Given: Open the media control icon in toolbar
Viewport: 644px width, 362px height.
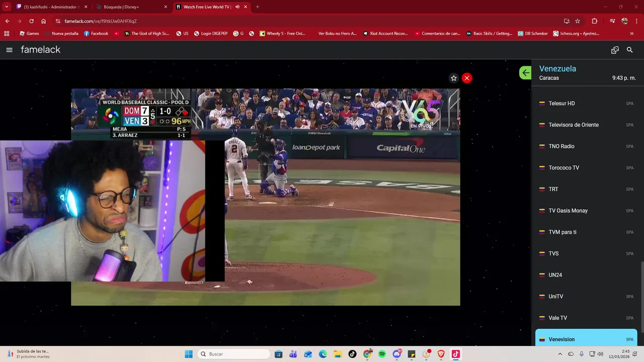Looking at the screenshot, I should click(612, 21).
